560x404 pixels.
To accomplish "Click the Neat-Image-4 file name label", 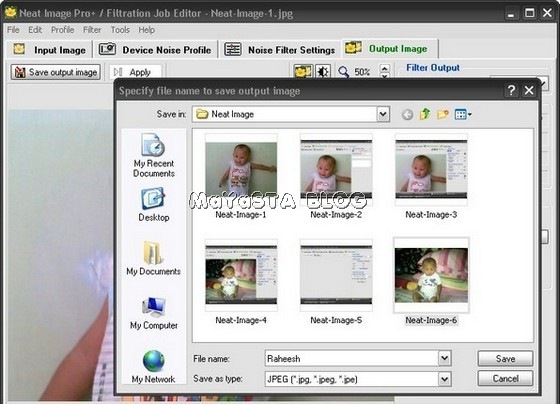I will [x=241, y=320].
